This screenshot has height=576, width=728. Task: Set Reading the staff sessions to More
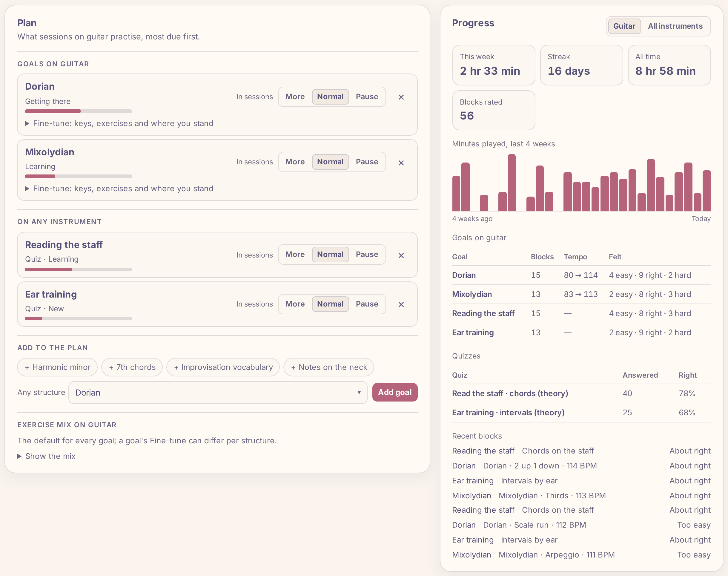pyautogui.click(x=295, y=255)
